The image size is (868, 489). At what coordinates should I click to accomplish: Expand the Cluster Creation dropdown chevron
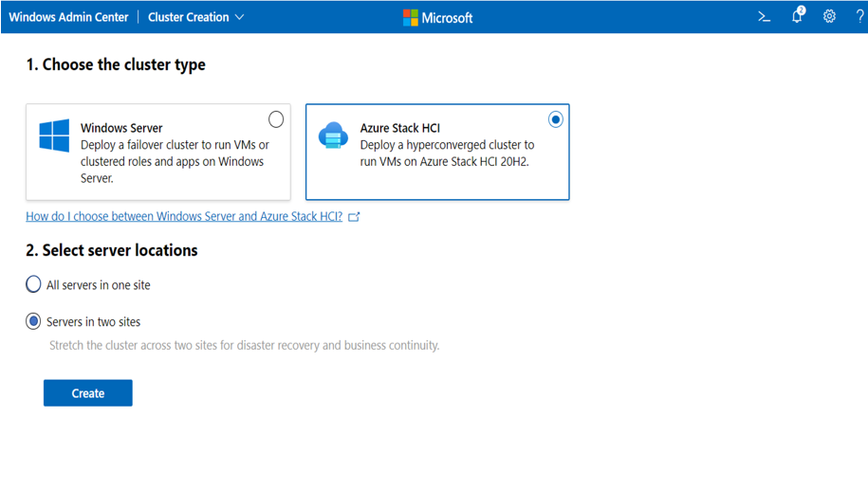click(239, 17)
